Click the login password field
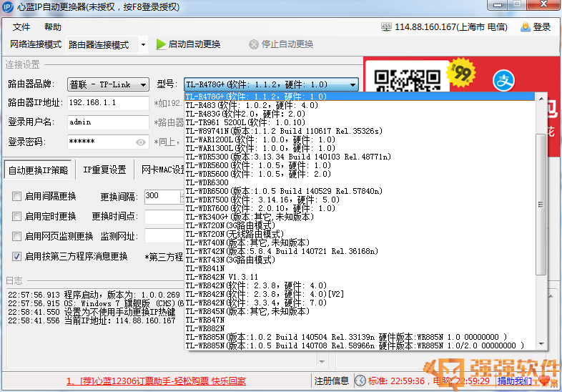 click(x=108, y=142)
